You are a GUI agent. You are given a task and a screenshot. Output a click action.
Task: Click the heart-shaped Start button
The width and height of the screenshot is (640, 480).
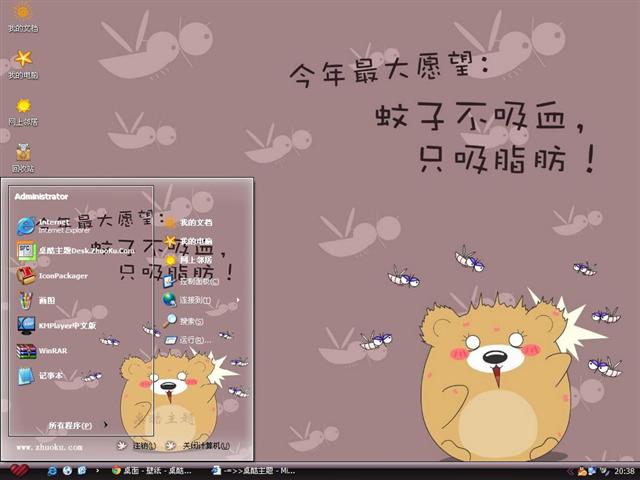(x=19, y=471)
